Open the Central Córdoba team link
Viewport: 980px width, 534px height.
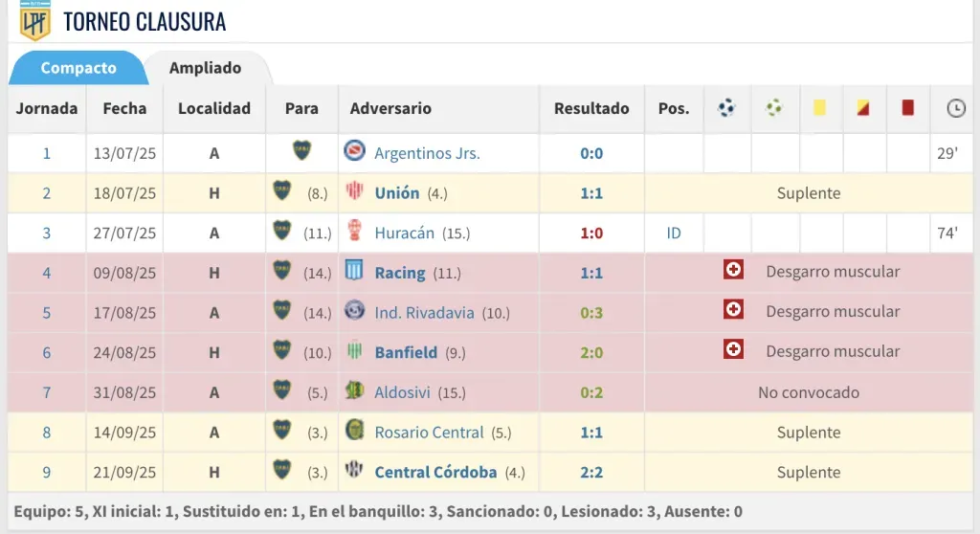coord(435,472)
